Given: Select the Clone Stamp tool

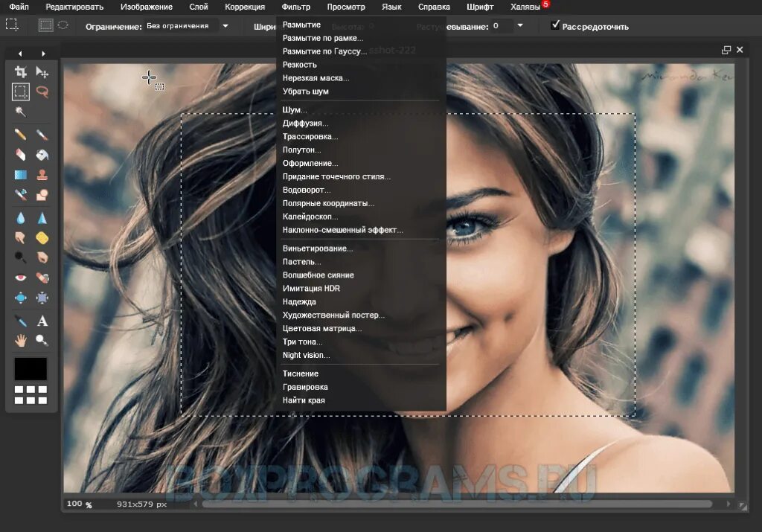Looking at the screenshot, I should coord(42,174).
